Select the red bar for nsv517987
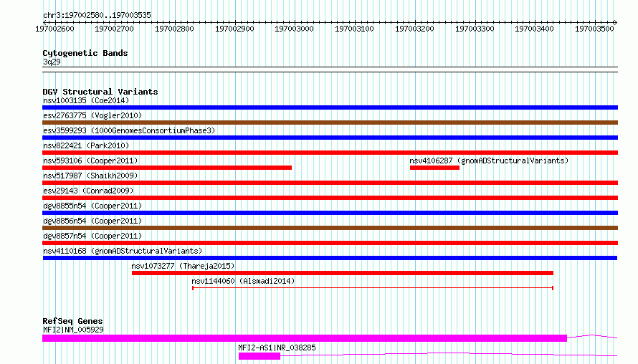The width and height of the screenshot is (638, 364). click(330, 183)
